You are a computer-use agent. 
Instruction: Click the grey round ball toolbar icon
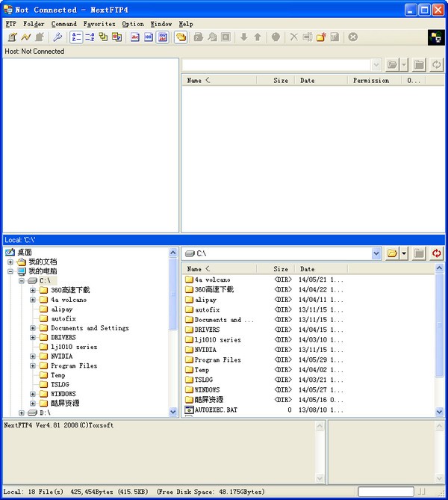click(276, 37)
